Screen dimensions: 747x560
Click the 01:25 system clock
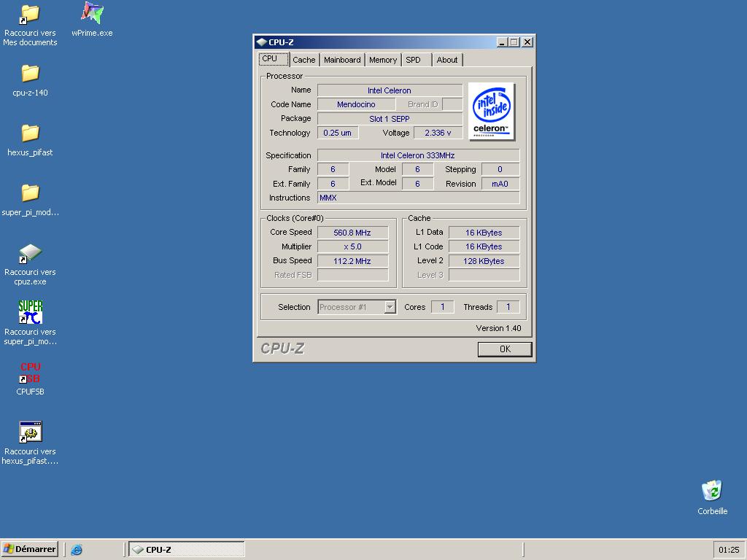coord(729,550)
